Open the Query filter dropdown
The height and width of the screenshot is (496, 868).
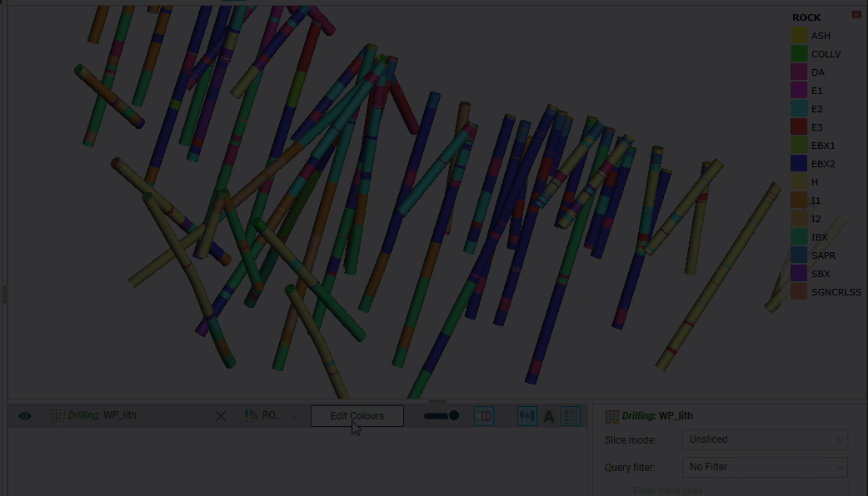[764, 467]
